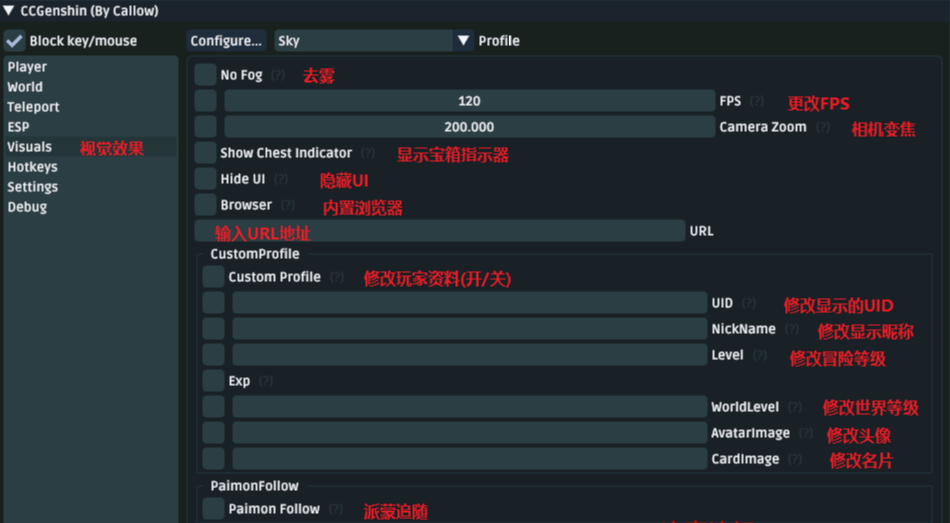The width and height of the screenshot is (950, 523).
Task: Collapse the CCGenshin window title triangle
Action: 9,11
